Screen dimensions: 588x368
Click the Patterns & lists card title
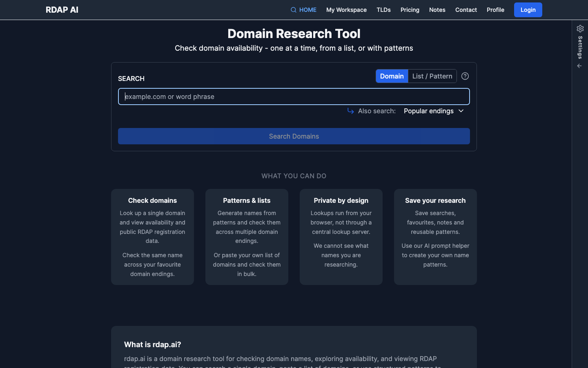pyautogui.click(x=247, y=200)
